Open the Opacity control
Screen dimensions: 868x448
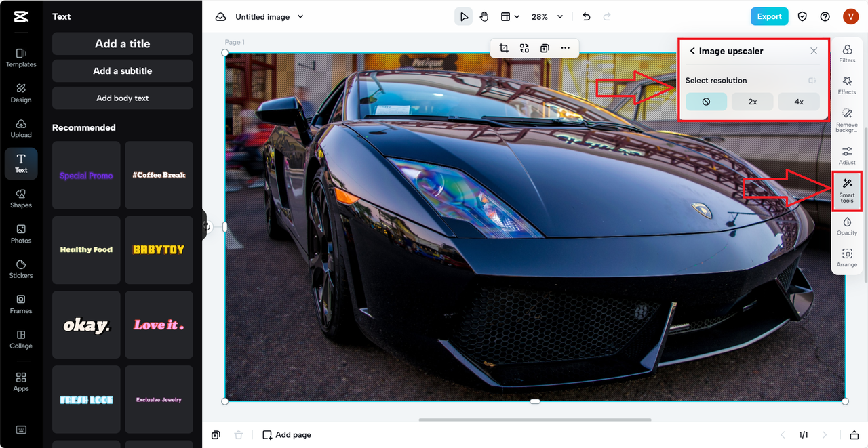point(847,226)
